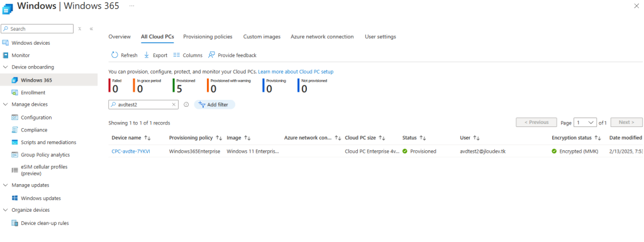Click the Cloud PC Enterprise size cell

[x=372, y=151]
